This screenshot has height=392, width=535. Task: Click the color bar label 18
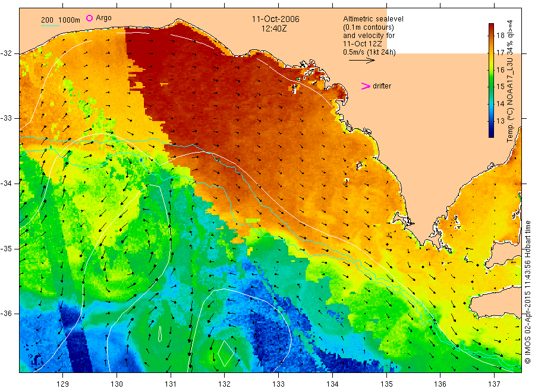tap(500, 35)
